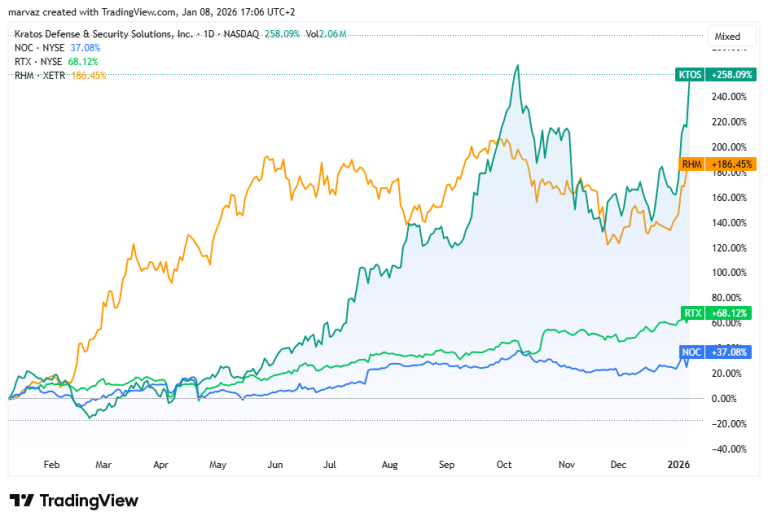
Task: Select the RTX green price label tag
Action: pos(717,313)
